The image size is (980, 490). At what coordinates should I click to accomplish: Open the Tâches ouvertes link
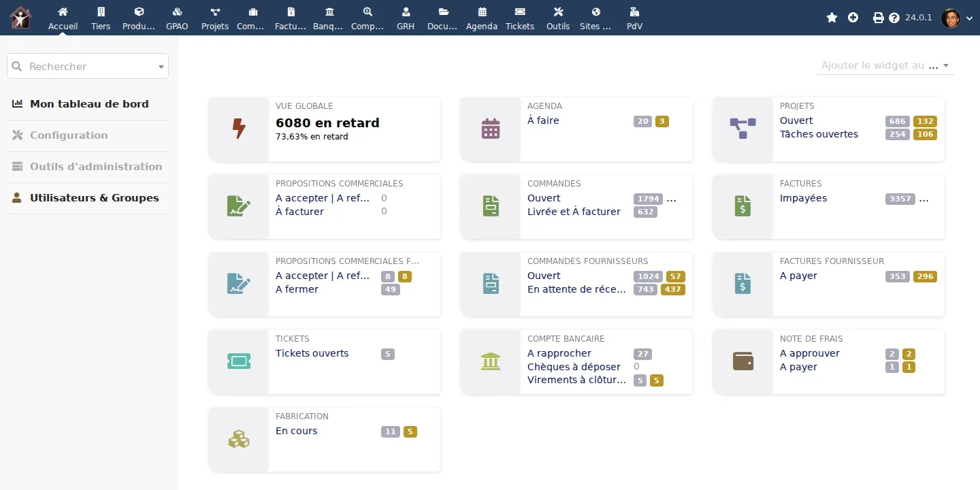pos(819,134)
